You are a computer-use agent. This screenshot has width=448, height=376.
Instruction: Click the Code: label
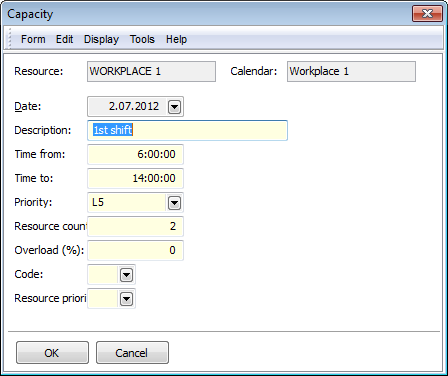pos(29,274)
